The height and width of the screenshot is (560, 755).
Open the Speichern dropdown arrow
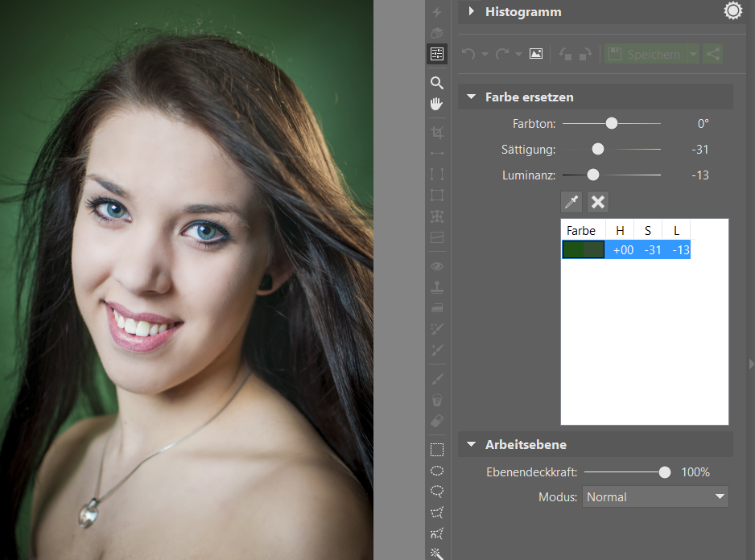pos(693,54)
